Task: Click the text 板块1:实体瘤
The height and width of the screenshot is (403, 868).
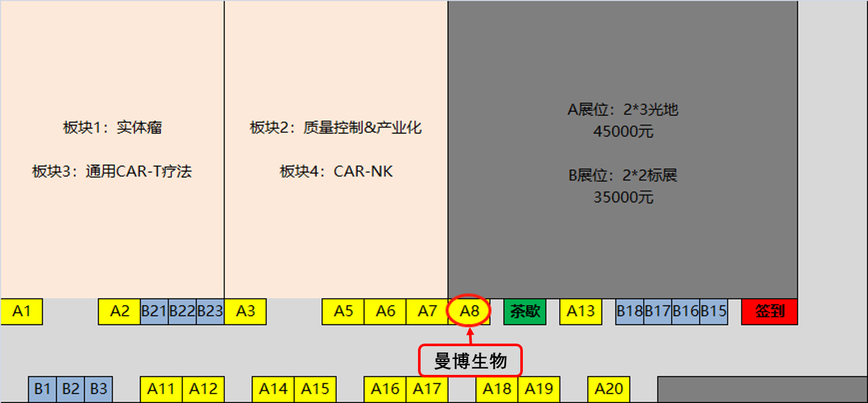Action: point(112,128)
